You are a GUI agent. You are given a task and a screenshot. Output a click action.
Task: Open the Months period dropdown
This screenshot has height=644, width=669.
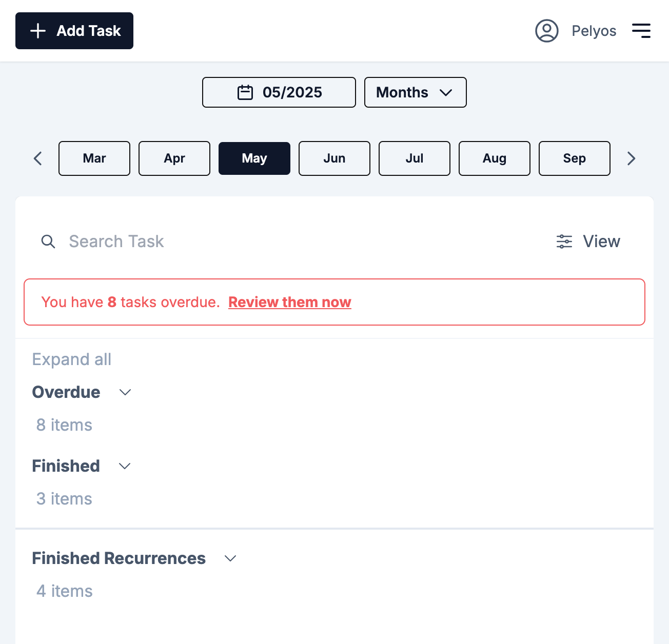pos(416,92)
